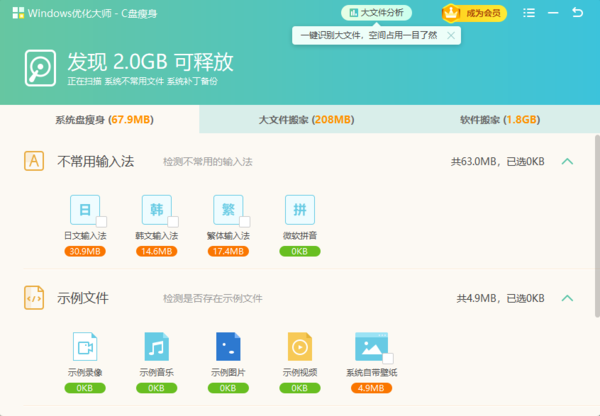Switch to the 软件搬家 tab

coord(499,119)
